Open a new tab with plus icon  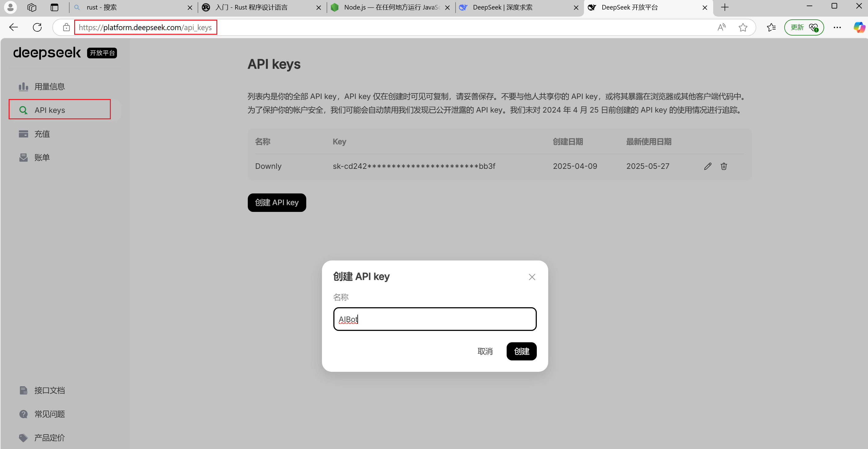click(x=725, y=7)
